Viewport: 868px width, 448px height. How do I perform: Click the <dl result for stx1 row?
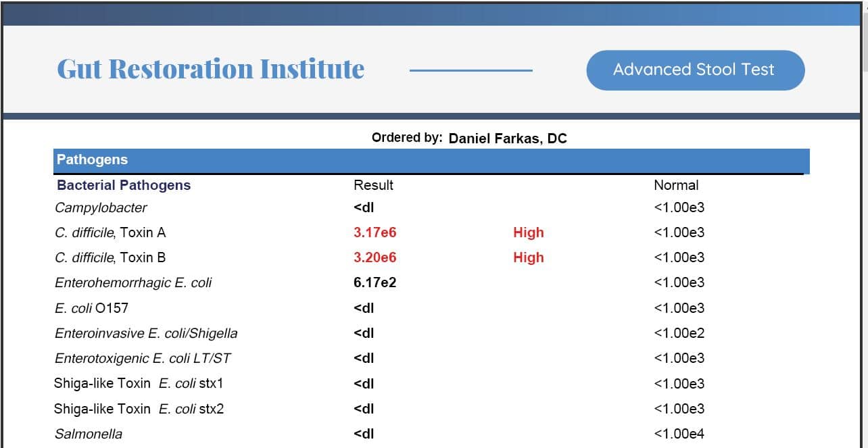[364, 384]
